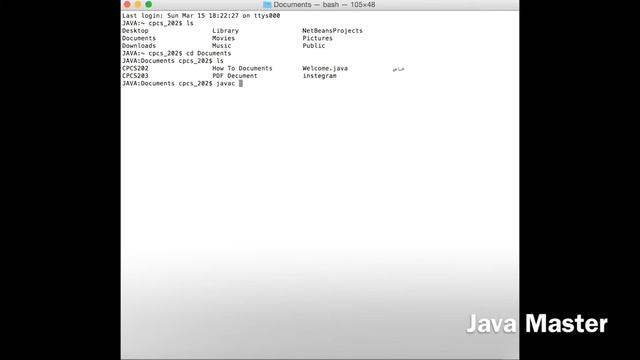This screenshot has width=640, height=360.
Task: Click the block cursor after javac
Action: point(241,83)
